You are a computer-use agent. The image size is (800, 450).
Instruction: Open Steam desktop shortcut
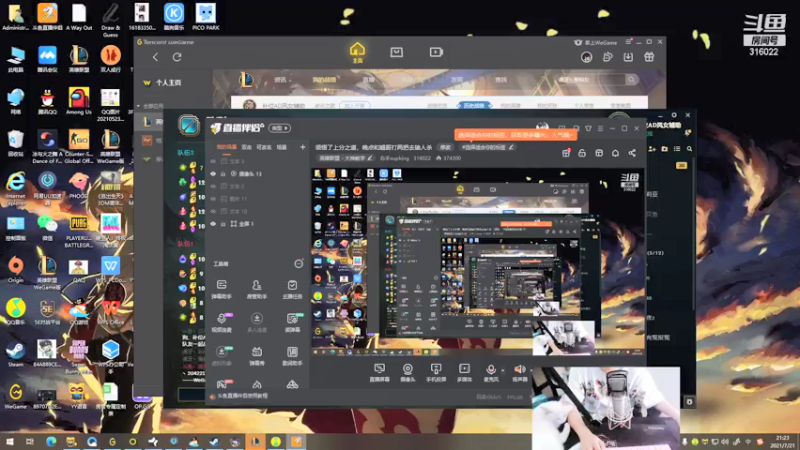(15, 354)
